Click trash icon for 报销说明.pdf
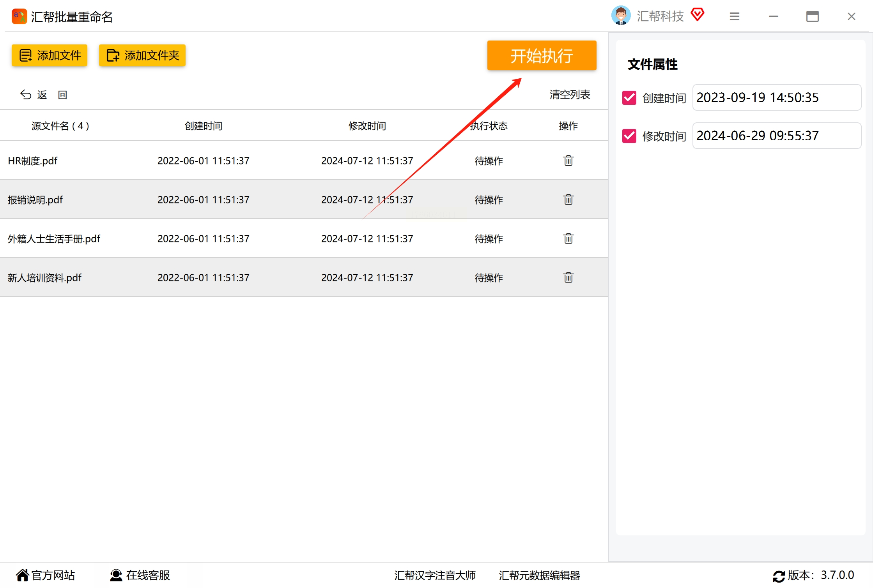This screenshot has height=588, width=873. (x=568, y=200)
